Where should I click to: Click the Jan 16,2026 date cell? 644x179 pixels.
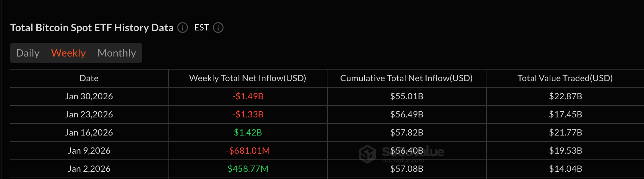point(89,133)
